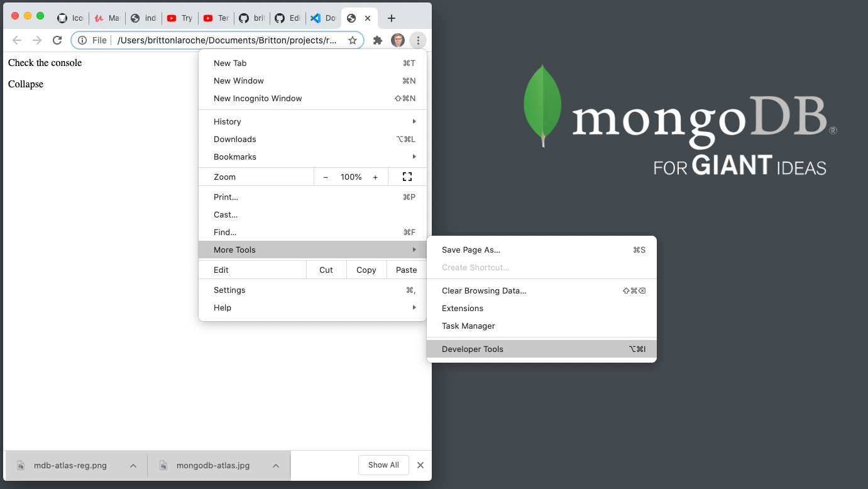The width and height of the screenshot is (868, 489).
Task: View site information icon in address bar
Action: tap(82, 40)
